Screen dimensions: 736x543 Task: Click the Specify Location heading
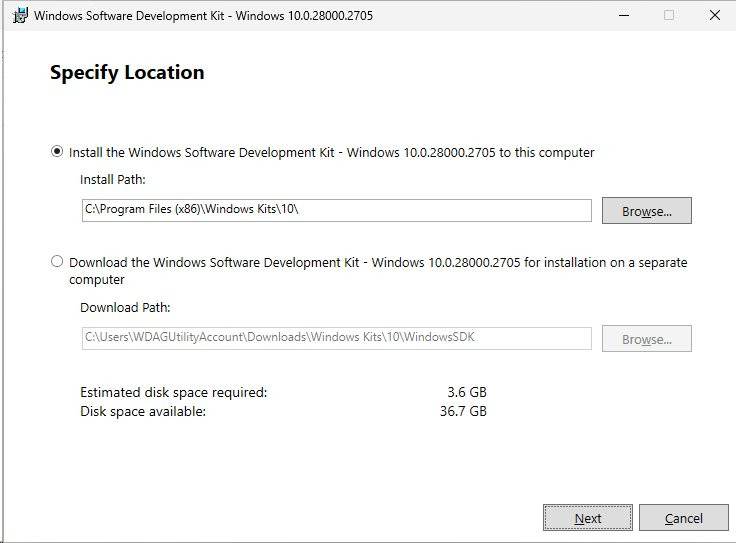(127, 73)
